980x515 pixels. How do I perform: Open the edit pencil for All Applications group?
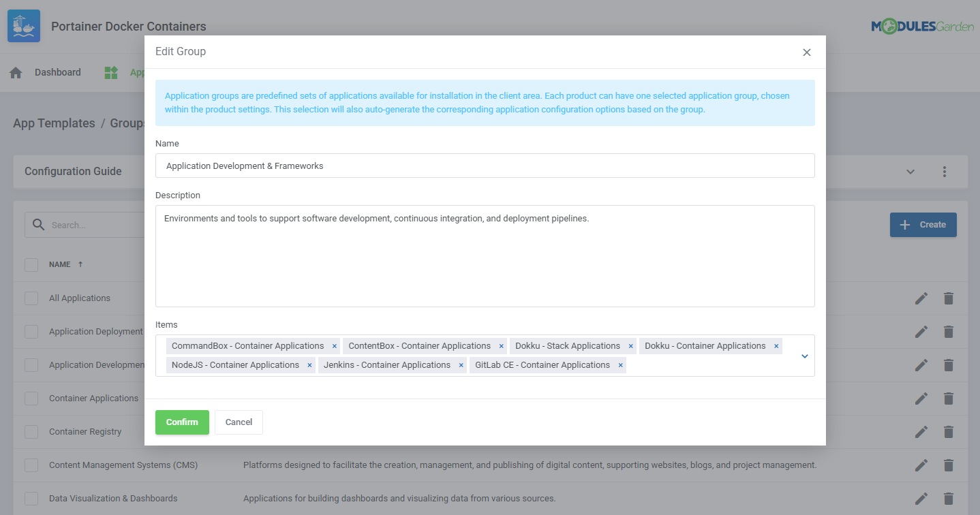[921, 298]
